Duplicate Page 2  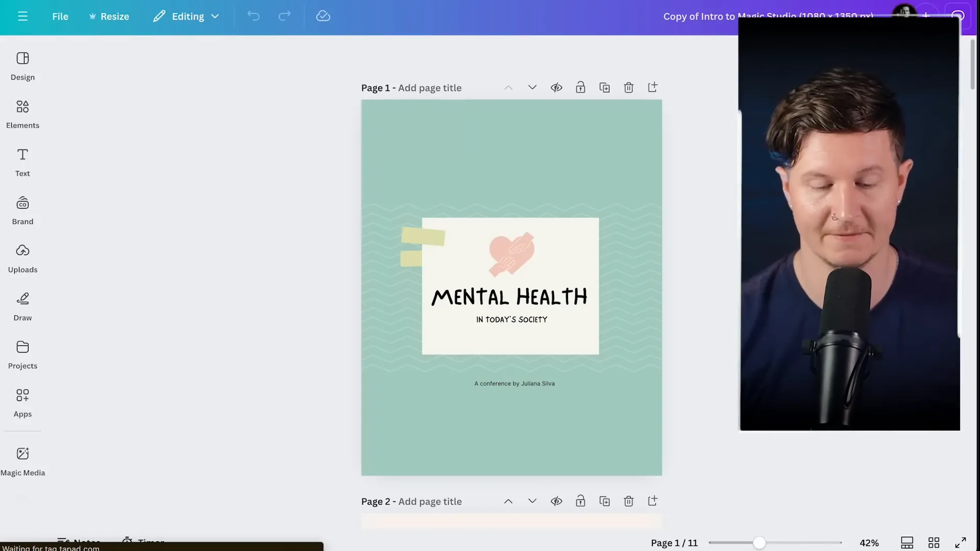604,501
